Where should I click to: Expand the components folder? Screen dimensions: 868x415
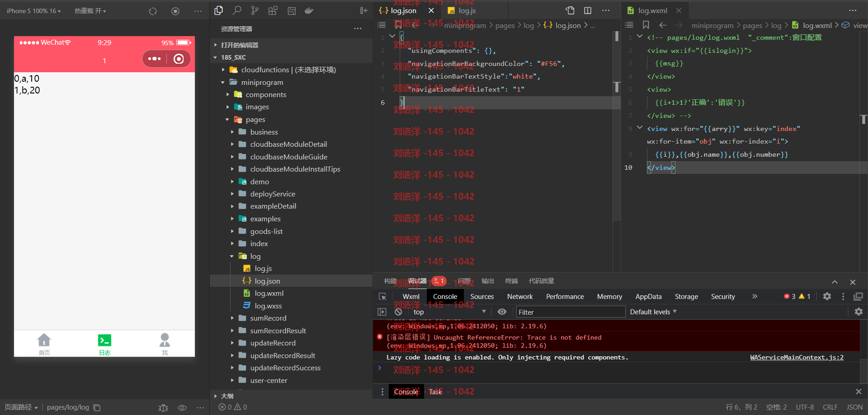click(227, 94)
